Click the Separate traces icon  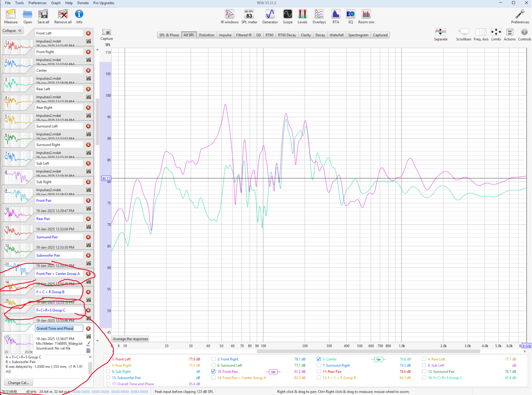pos(441,34)
